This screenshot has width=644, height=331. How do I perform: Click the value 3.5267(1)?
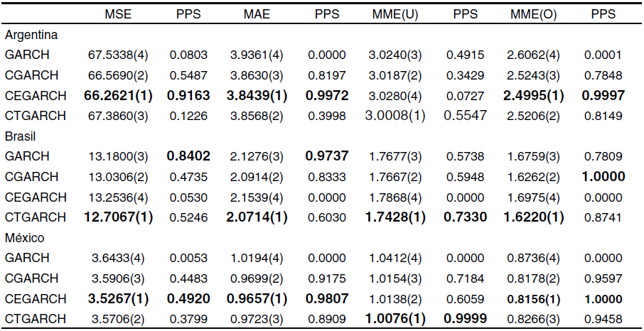tap(118, 298)
